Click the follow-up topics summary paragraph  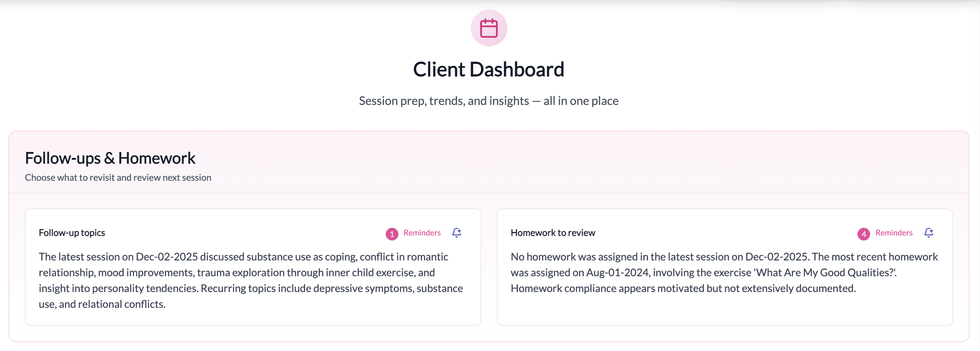click(x=250, y=280)
